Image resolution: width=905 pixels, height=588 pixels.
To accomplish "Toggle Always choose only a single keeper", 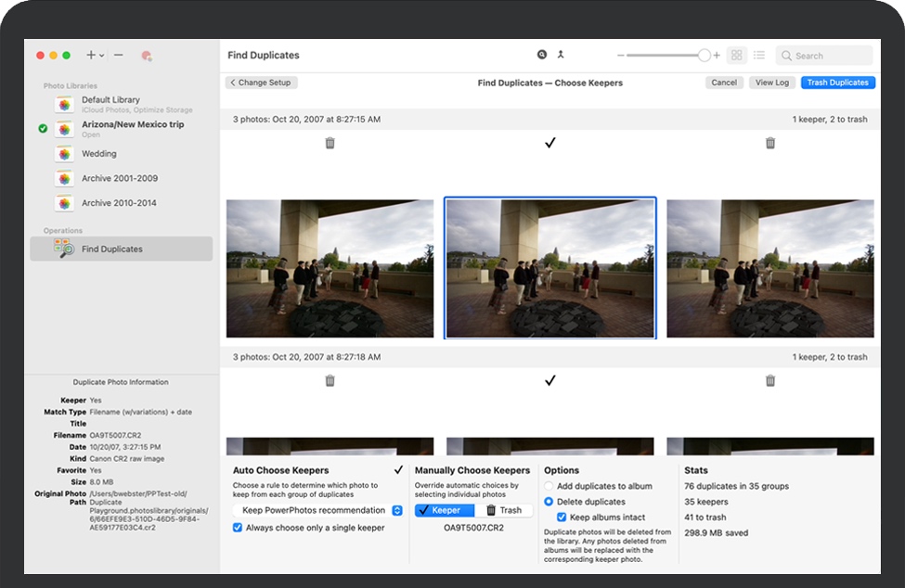I will tap(238, 528).
